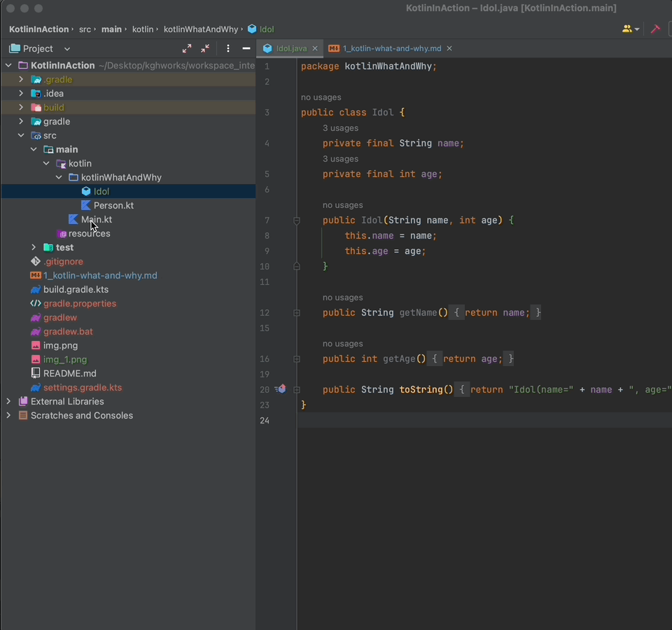Click main in the breadcrumb bar
Image resolution: width=672 pixels, height=630 pixels.
tap(111, 29)
